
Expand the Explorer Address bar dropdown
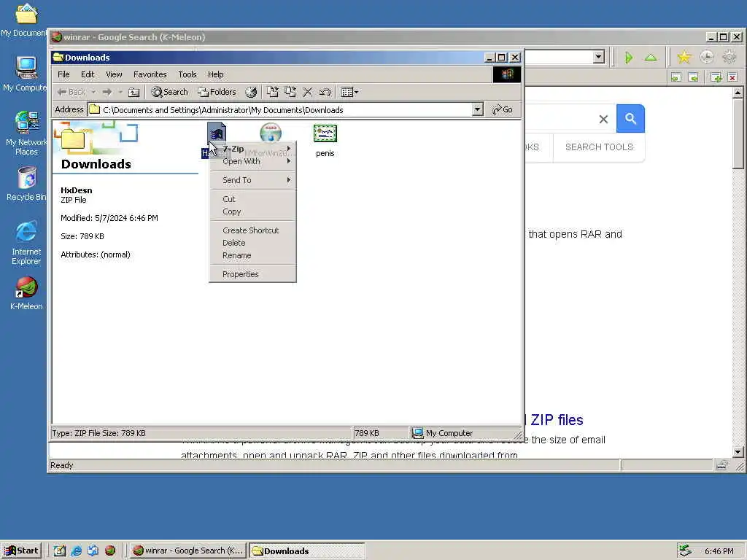click(x=477, y=109)
